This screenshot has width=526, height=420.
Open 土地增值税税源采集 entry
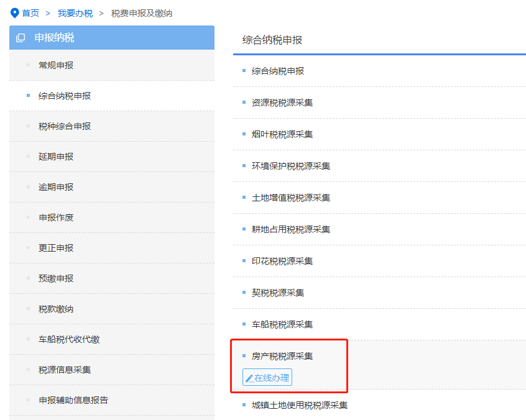[291, 198]
